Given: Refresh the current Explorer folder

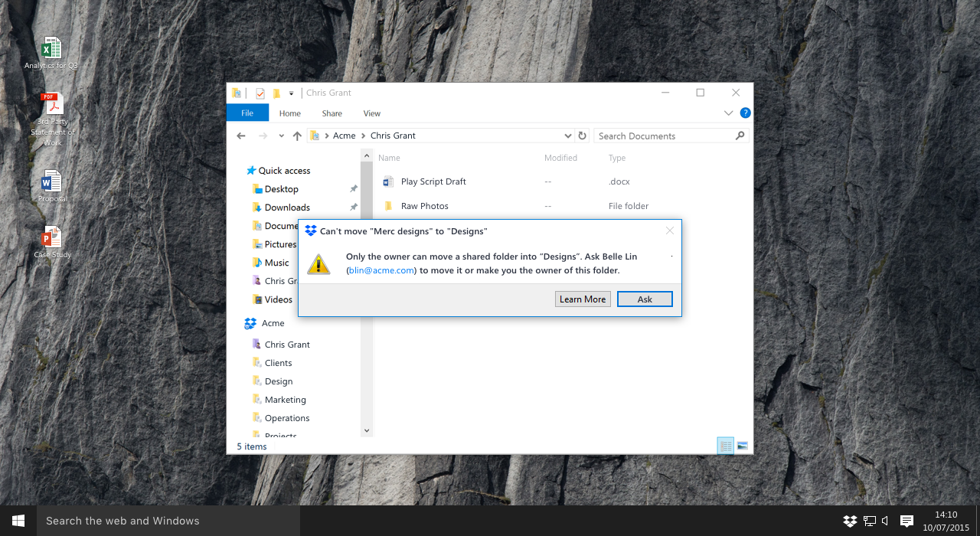Looking at the screenshot, I should 582,136.
